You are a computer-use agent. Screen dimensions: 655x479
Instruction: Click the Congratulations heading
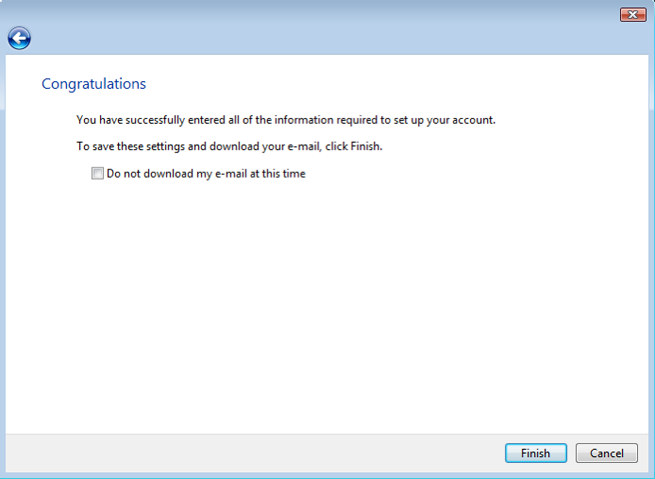pos(93,84)
